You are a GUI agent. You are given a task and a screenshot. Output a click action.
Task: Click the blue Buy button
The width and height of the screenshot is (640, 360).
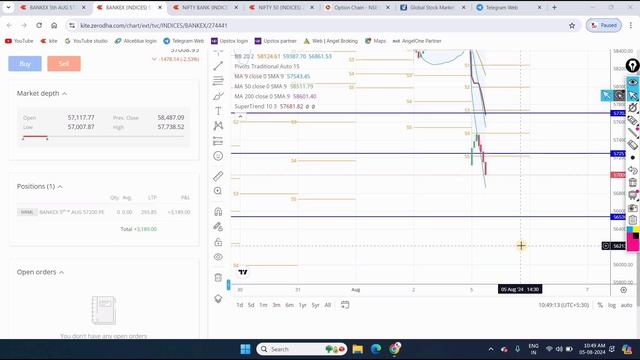coord(25,64)
